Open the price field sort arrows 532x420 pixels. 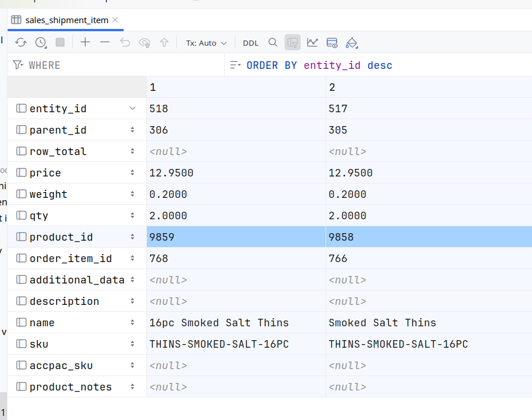[132, 173]
